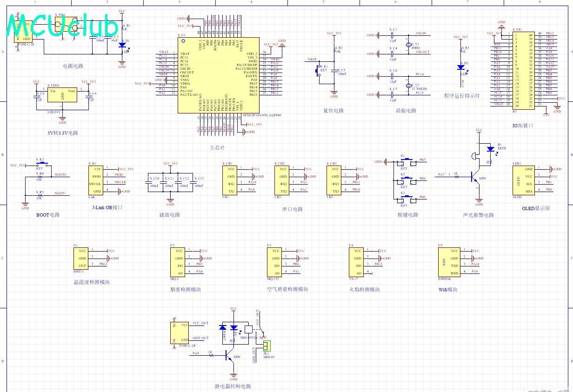The image size is (573, 392).
Task: Click the "温湿度检测模块" label
Action: (92, 282)
